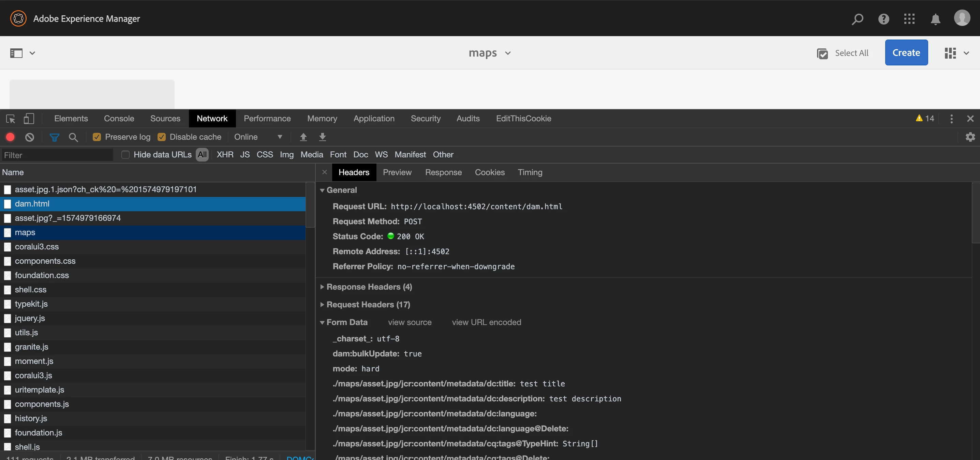Image resolution: width=980 pixels, height=460 pixels.
Task: Toggle device toolbar icon in DevTools
Action: pyautogui.click(x=29, y=119)
